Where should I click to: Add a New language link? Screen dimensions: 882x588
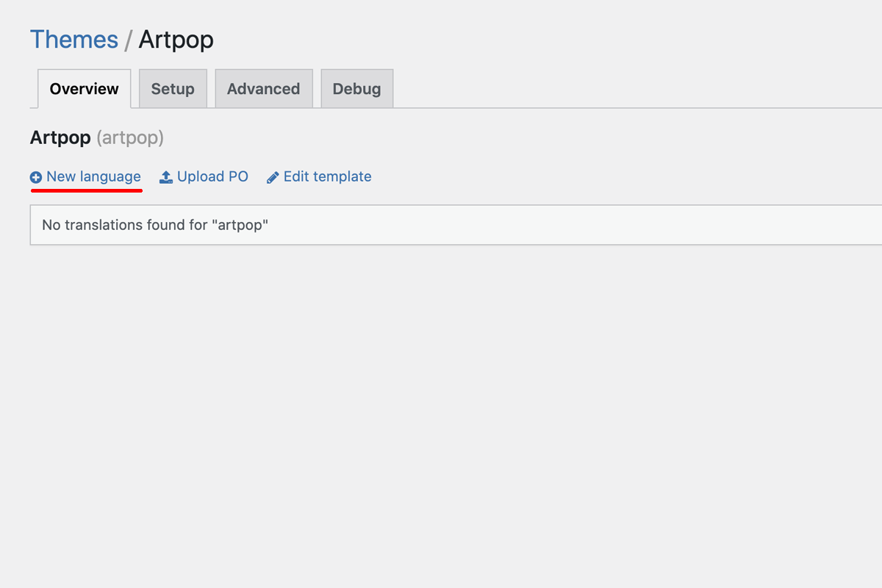[x=93, y=176]
